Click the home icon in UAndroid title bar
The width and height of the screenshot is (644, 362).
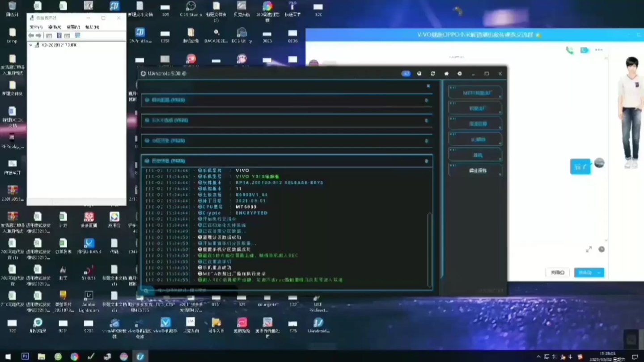(446, 74)
